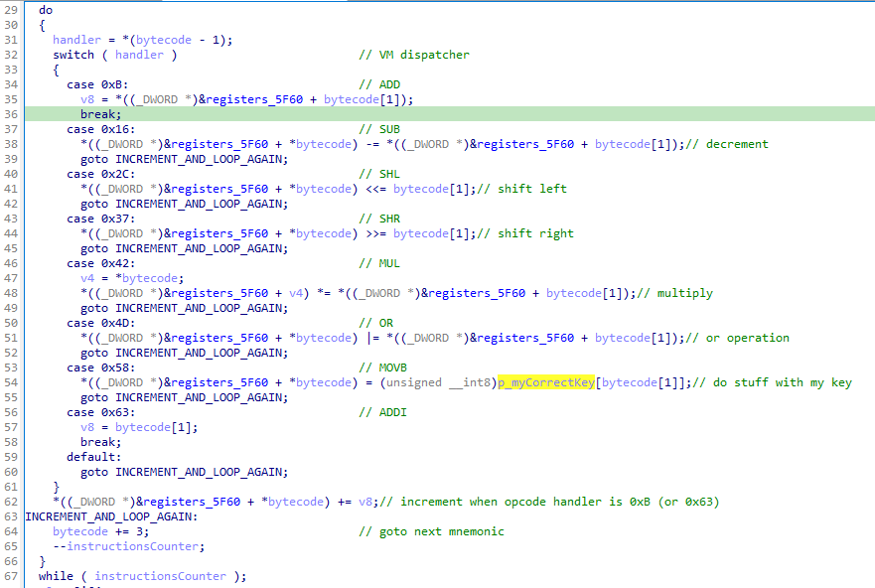
Task: Click the '// MOVB' comment
Action: 382,367
